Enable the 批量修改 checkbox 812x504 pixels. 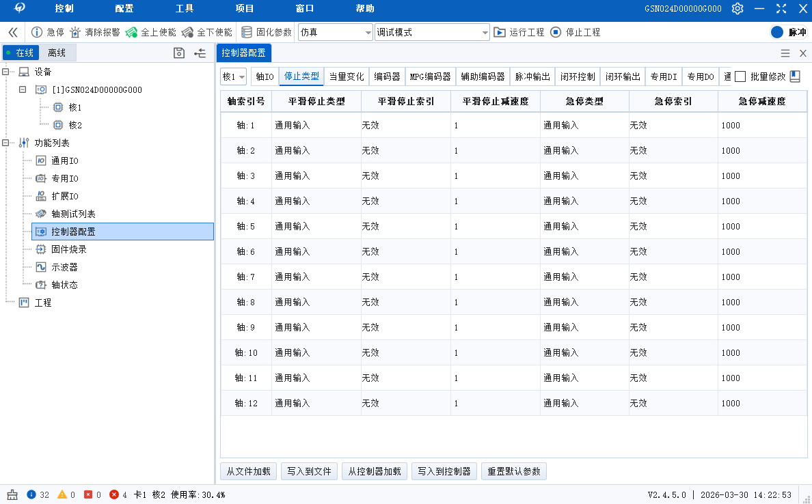click(740, 76)
